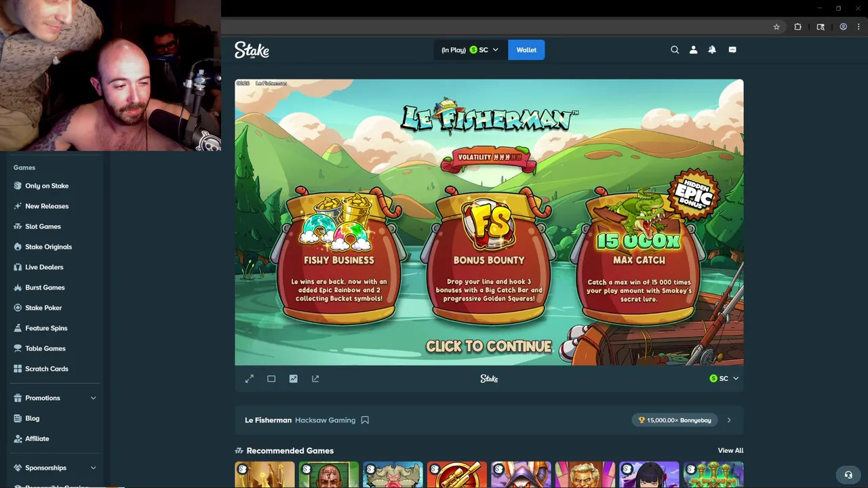Viewport: 868px width, 488px height.
Task: Open SC currency dropdown below game
Action: (x=724, y=379)
